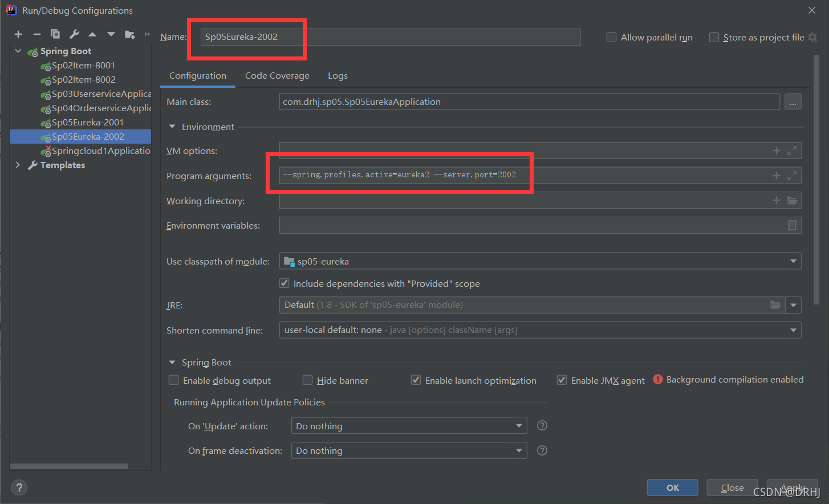Toggle Allow parallel run checkbox
This screenshot has height=504, width=829.
click(x=611, y=37)
